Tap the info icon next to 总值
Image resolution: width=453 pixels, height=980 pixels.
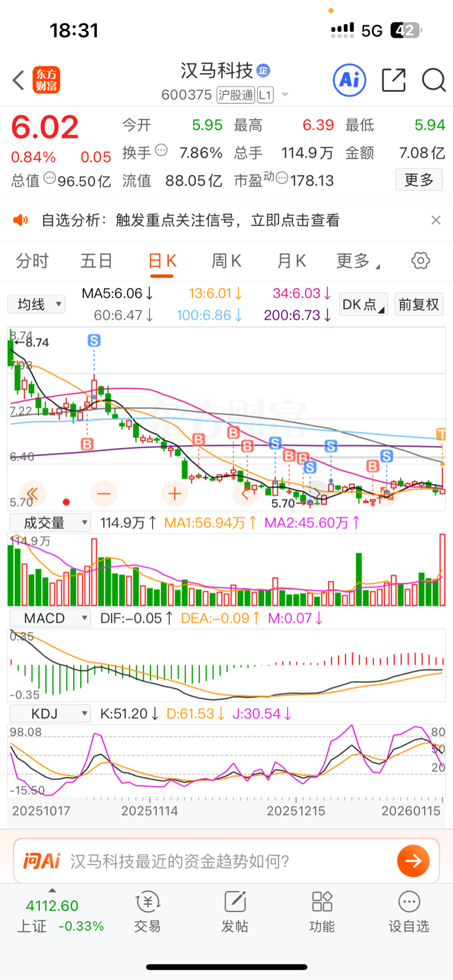click(50, 178)
